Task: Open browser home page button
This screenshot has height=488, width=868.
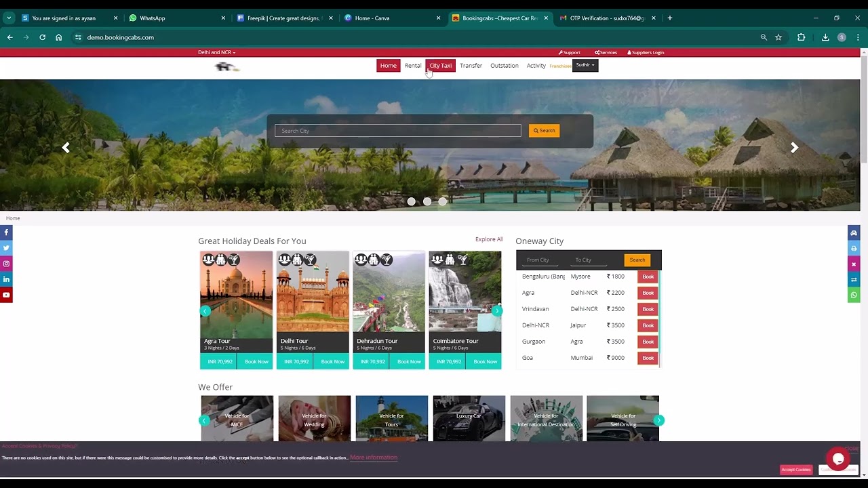Action: point(59,37)
